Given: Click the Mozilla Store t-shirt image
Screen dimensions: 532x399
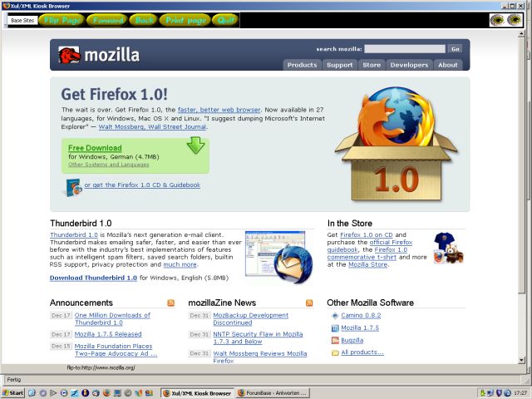Looking at the screenshot, I should (x=449, y=249).
